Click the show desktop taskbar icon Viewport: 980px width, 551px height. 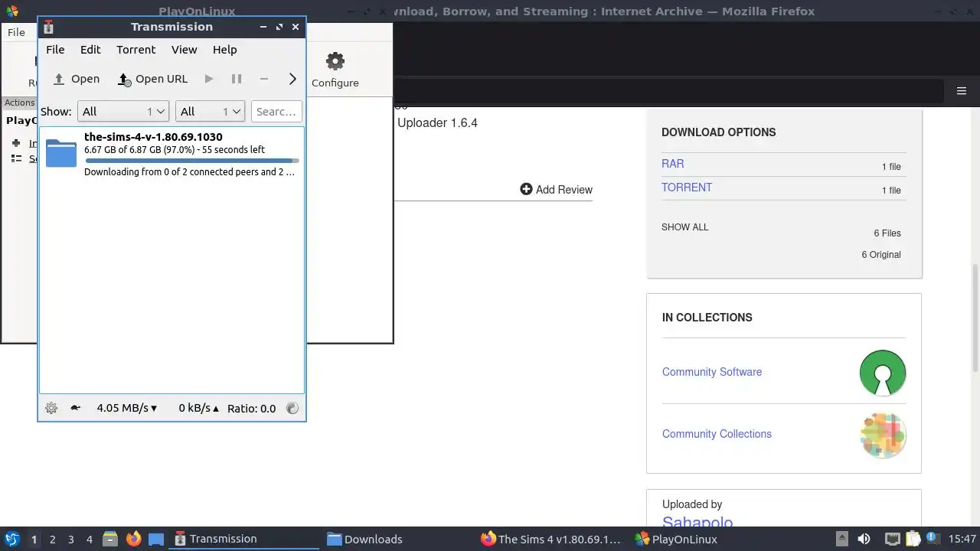156,540
